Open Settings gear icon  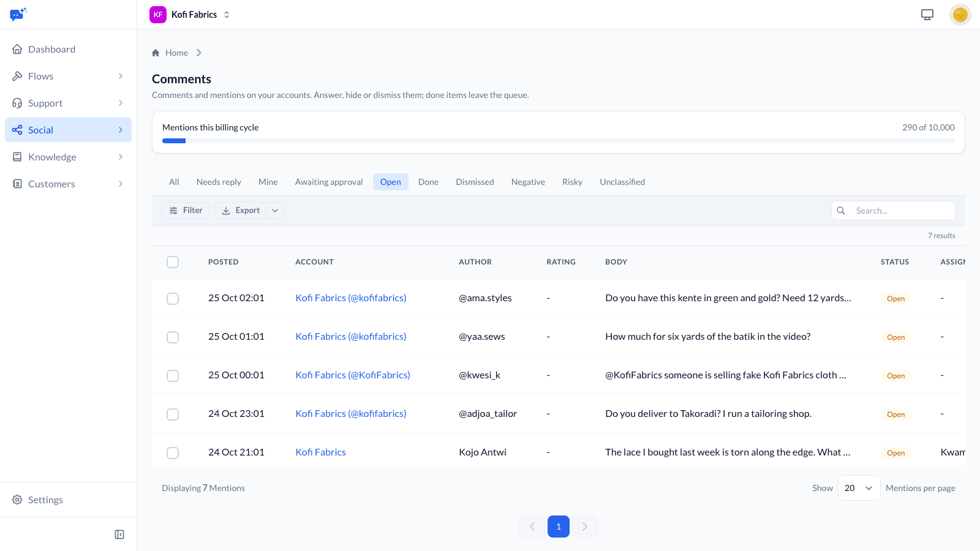17,500
